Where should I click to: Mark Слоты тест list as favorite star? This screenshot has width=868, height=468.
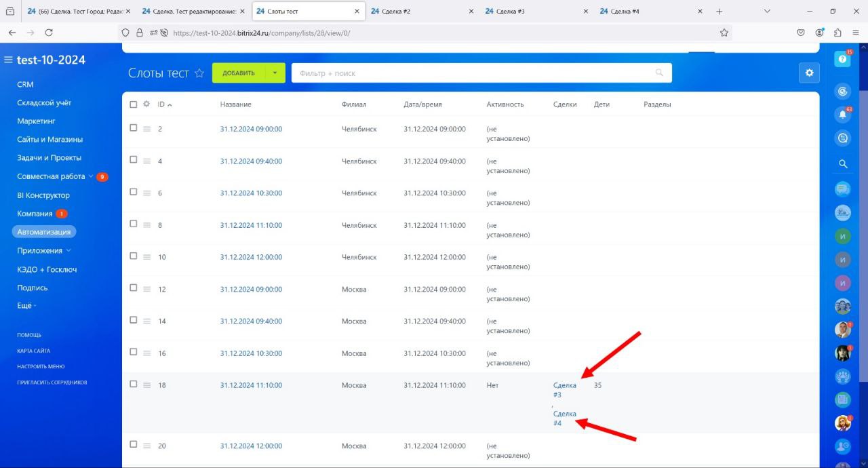pyautogui.click(x=199, y=73)
